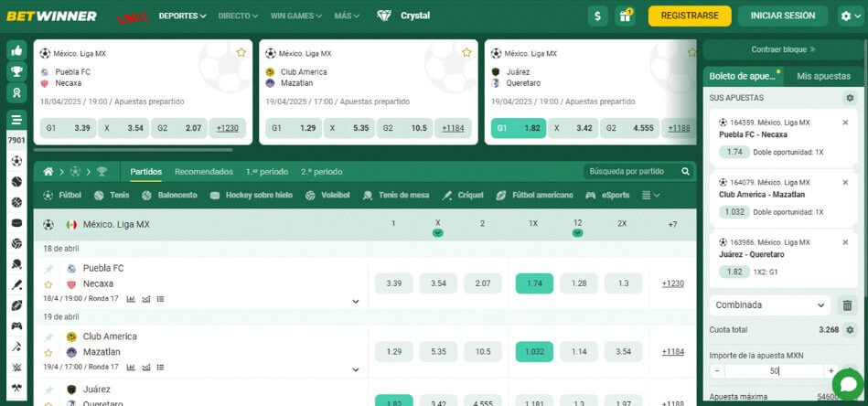
Task: Toggle favorite star on Club America match row
Action: pos(48,352)
